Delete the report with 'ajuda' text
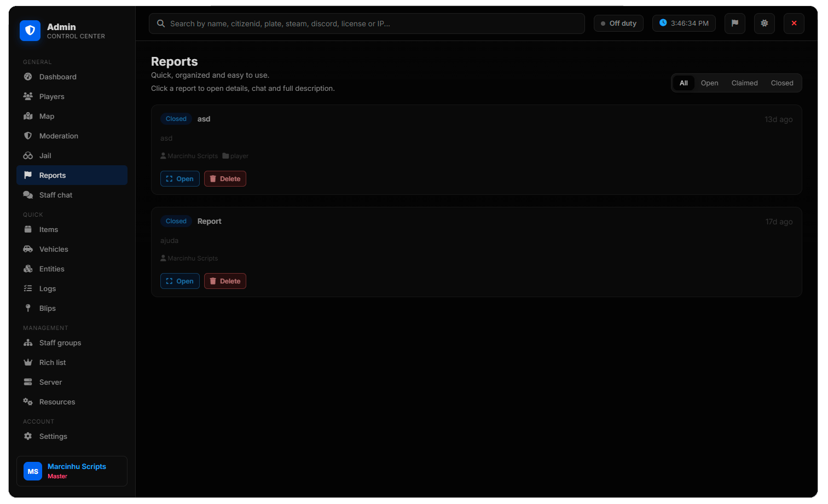 pyautogui.click(x=225, y=281)
